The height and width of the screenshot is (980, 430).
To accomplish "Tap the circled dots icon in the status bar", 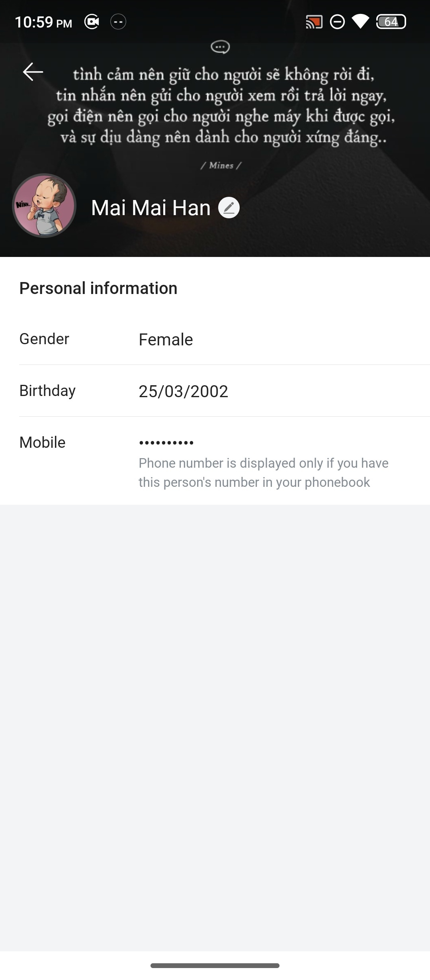I will 118,22.
